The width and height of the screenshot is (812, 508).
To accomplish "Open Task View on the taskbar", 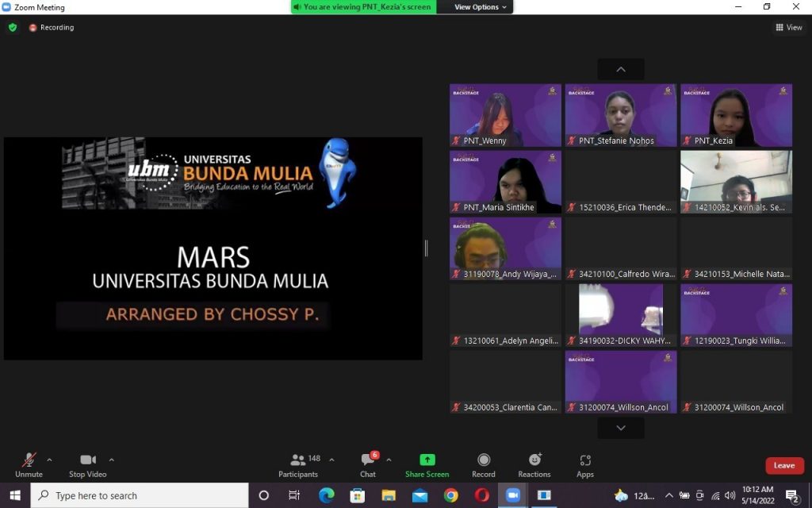I will coord(294,495).
